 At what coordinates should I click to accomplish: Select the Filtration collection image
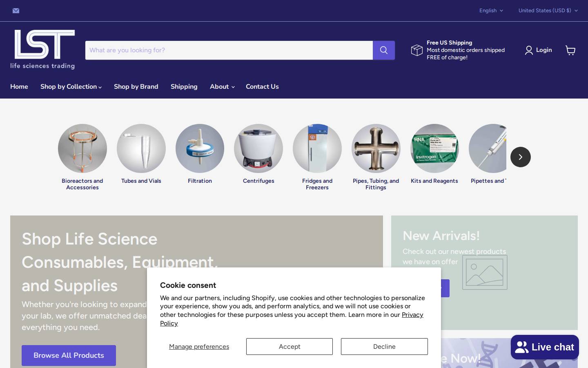pos(200,148)
